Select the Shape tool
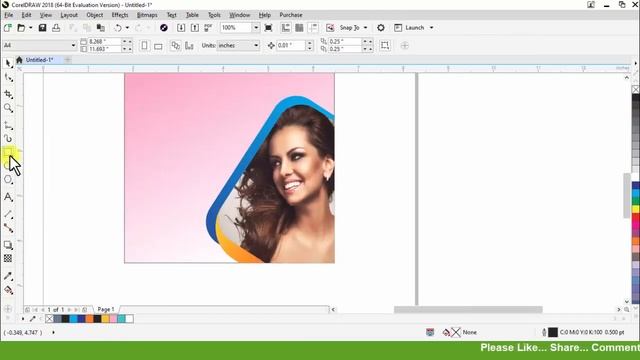Screen dimensions: 640x360 click(9, 78)
